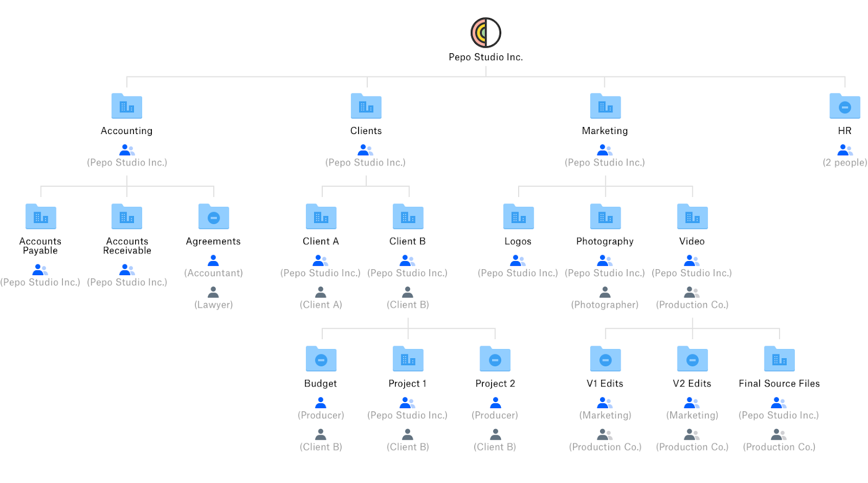Open the restricted Budget folder icon
The image size is (868, 483).
[x=321, y=358]
